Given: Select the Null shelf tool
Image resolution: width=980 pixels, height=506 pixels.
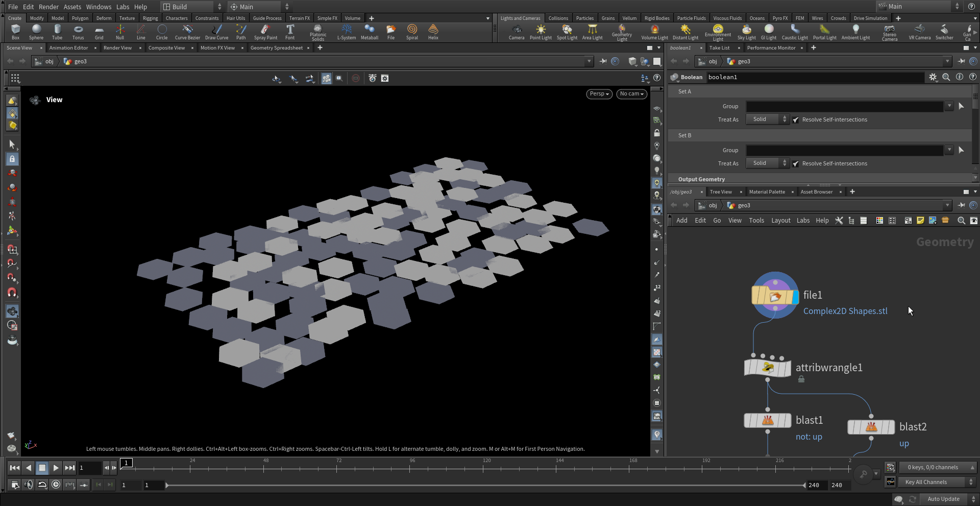Looking at the screenshot, I should coord(120,32).
